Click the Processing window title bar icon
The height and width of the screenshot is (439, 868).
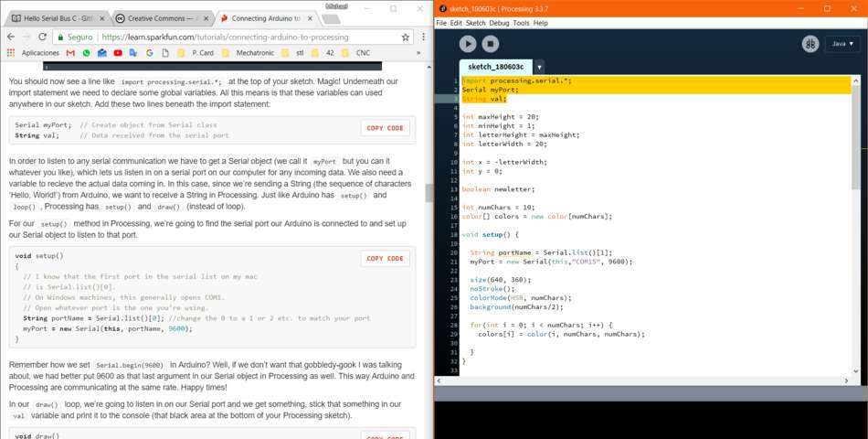click(443, 8)
